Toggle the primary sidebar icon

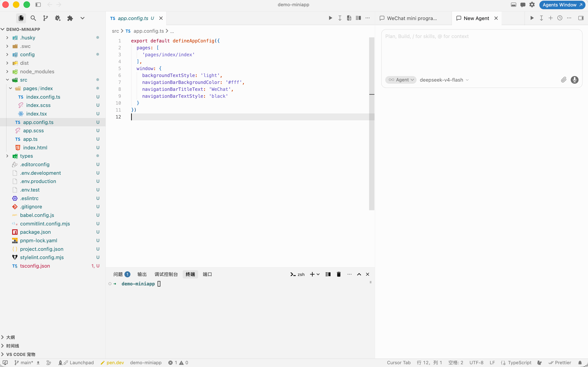38,5
